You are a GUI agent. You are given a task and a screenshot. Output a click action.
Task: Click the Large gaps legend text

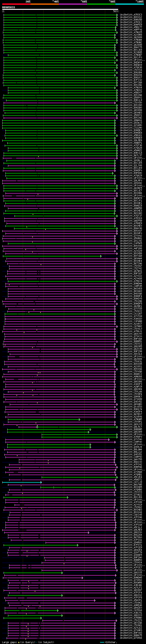tap(28, 642)
